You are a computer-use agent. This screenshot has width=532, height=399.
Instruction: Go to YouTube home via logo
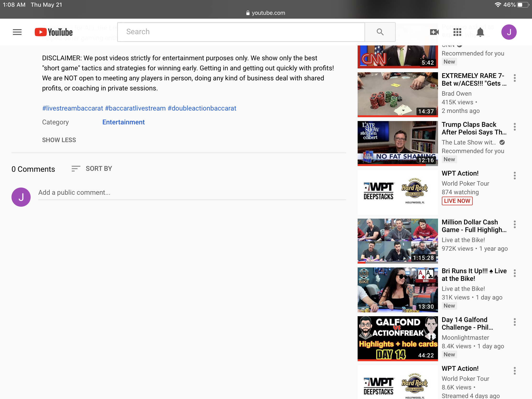coord(53,32)
